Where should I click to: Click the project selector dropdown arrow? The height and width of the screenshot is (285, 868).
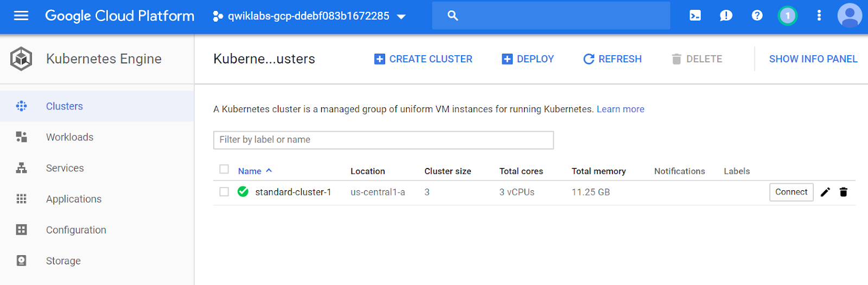401,17
